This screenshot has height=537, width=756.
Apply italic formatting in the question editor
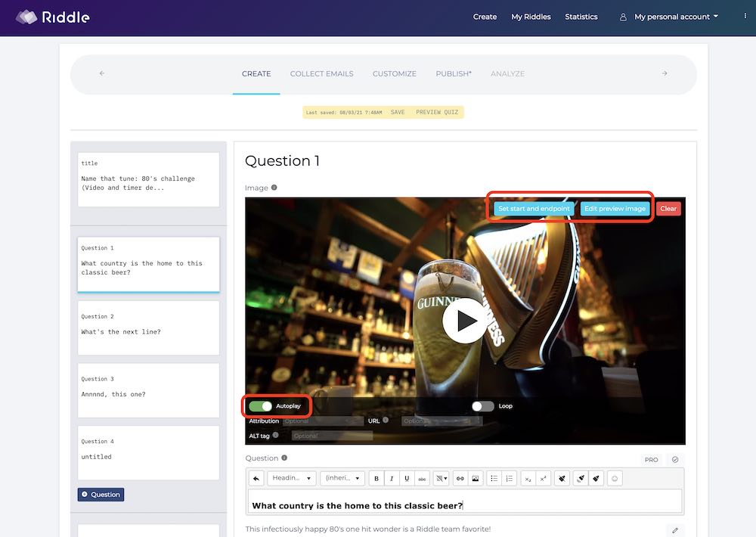point(392,479)
